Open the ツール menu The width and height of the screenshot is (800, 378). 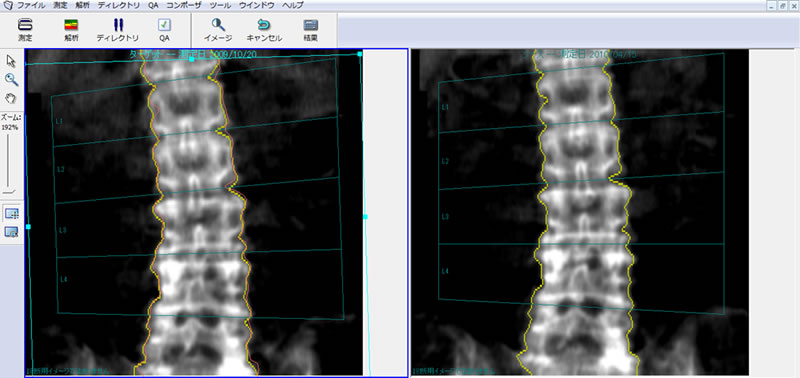click(x=220, y=6)
